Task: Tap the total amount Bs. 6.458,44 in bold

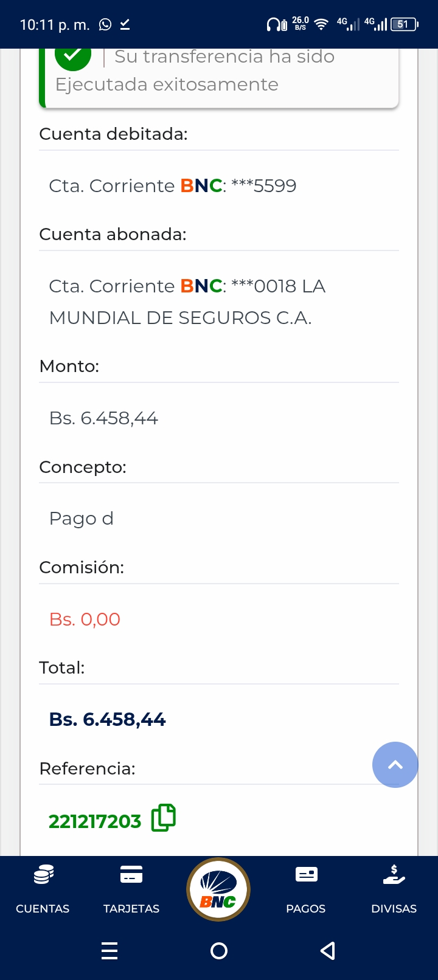Action: coord(108,720)
